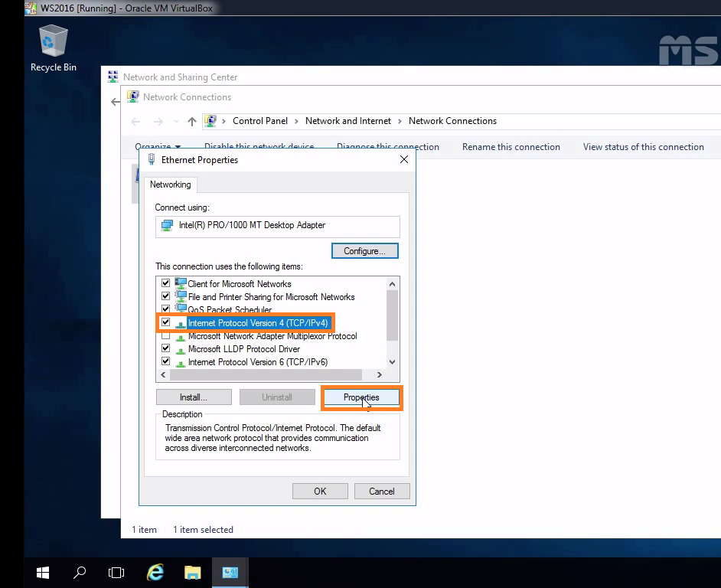
Task: Click the vertical scrollbar thumb in items list
Action: [x=392, y=315]
